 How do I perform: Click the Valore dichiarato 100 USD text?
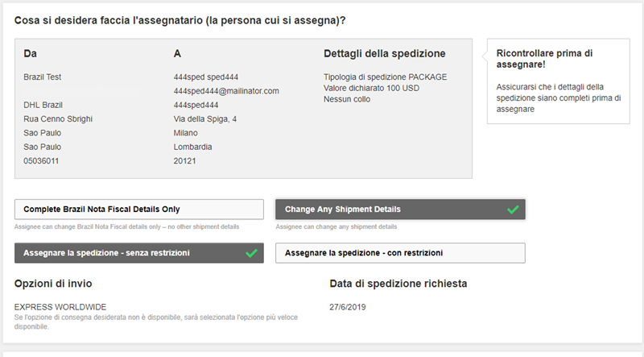(x=371, y=88)
